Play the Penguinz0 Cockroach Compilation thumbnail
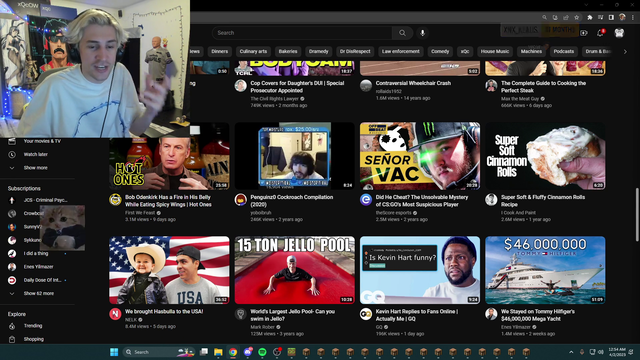This screenshot has height=360, width=640. coord(294,156)
